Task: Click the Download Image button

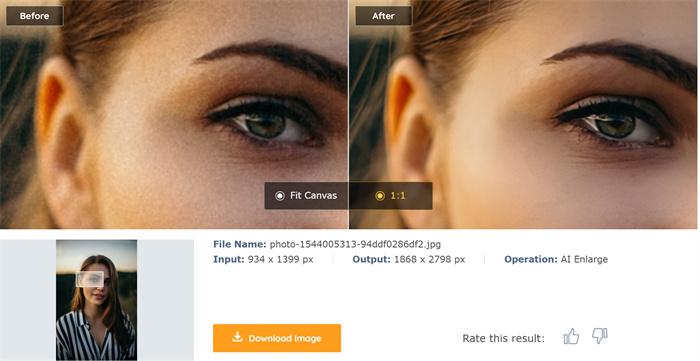Action: (277, 338)
